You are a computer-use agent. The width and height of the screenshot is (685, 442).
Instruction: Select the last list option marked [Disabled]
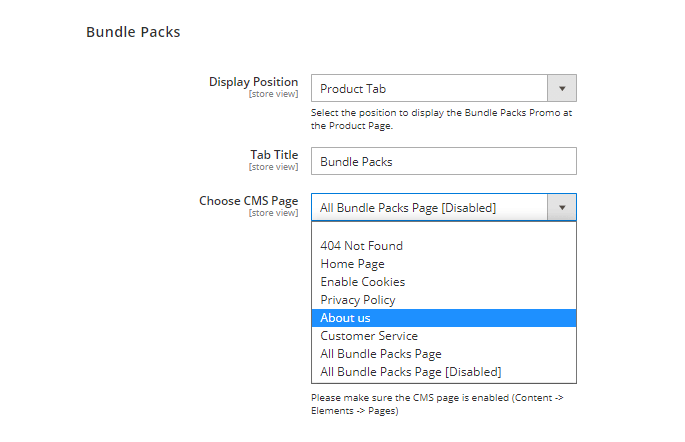click(410, 372)
